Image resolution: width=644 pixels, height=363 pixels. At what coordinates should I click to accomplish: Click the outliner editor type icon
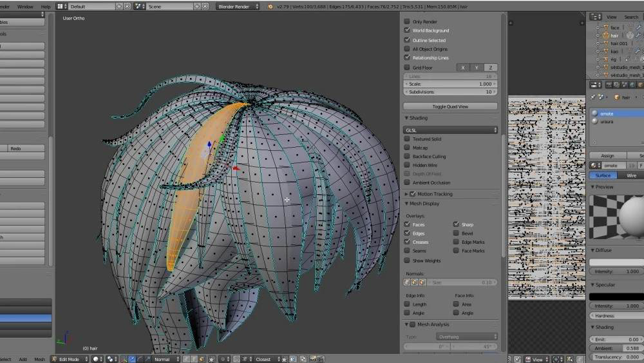[595, 17]
